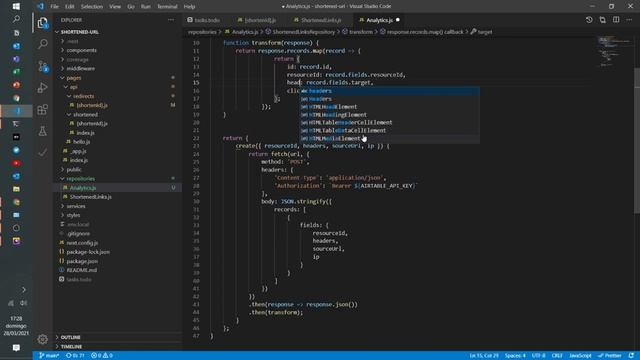The width and height of the screenshot is (640, 360).
Task: Collapse the pages folder
Action: tap(73, 78)
